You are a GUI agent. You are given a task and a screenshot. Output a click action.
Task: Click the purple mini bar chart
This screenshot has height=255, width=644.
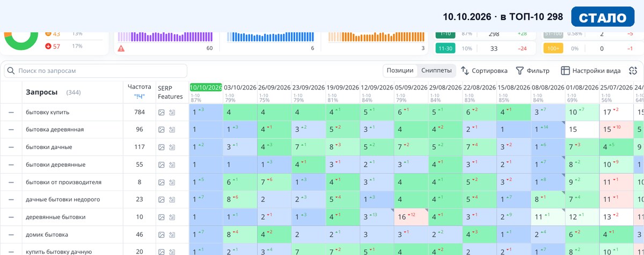pos(164,36)
